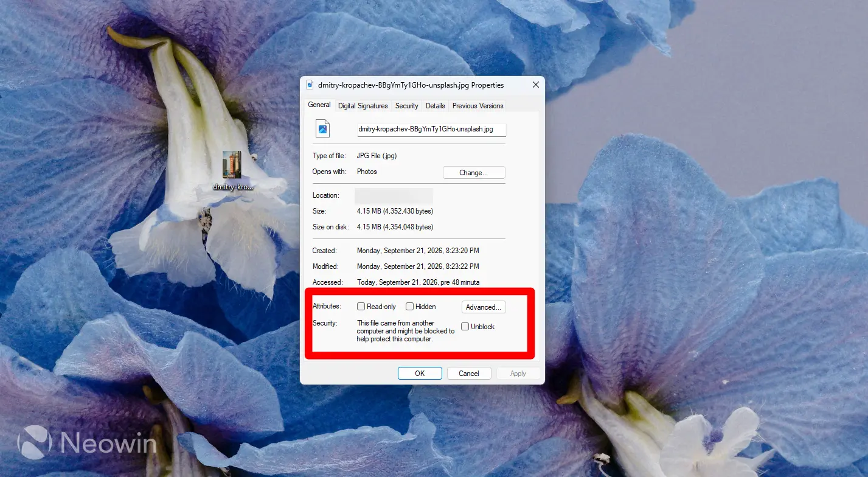
Task: Tick the Hidden attribute checkbox
Action: coord(410,307)
